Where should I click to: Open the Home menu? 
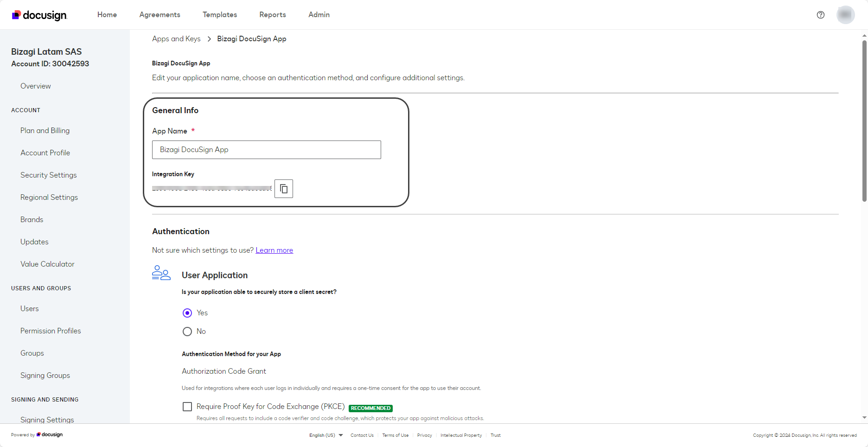click(x=107, y=15)
